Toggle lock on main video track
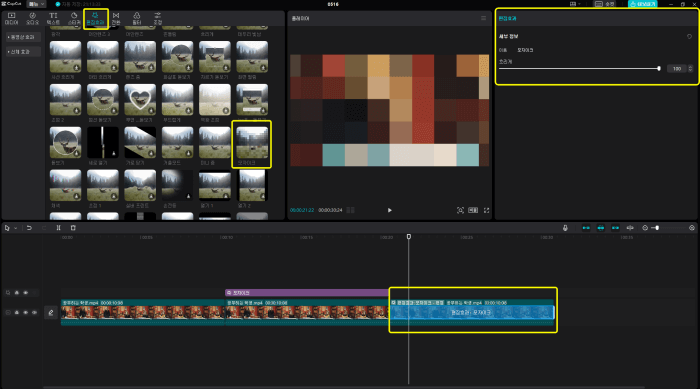 click(17, 313)
